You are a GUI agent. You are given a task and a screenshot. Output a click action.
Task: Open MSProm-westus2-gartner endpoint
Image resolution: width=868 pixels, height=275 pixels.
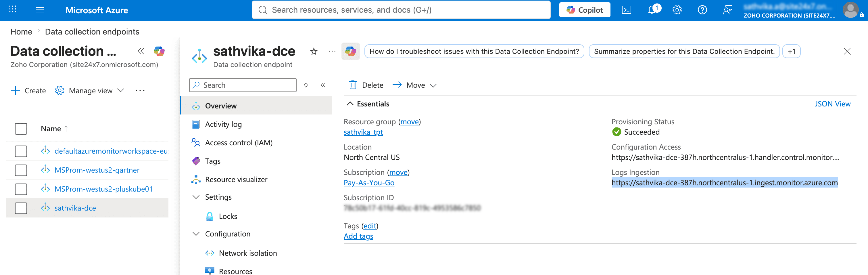click(97, 170)
